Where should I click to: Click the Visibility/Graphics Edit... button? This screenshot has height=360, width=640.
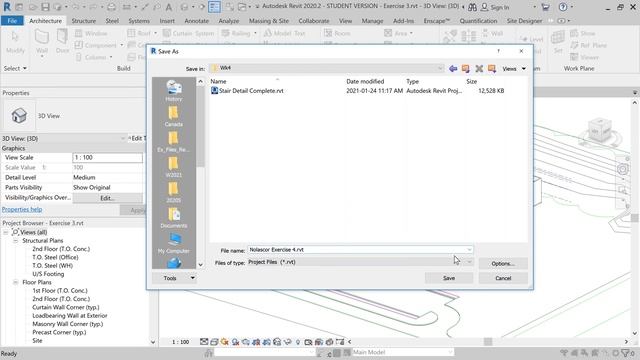pyautogui.click(x=107, y=198)
